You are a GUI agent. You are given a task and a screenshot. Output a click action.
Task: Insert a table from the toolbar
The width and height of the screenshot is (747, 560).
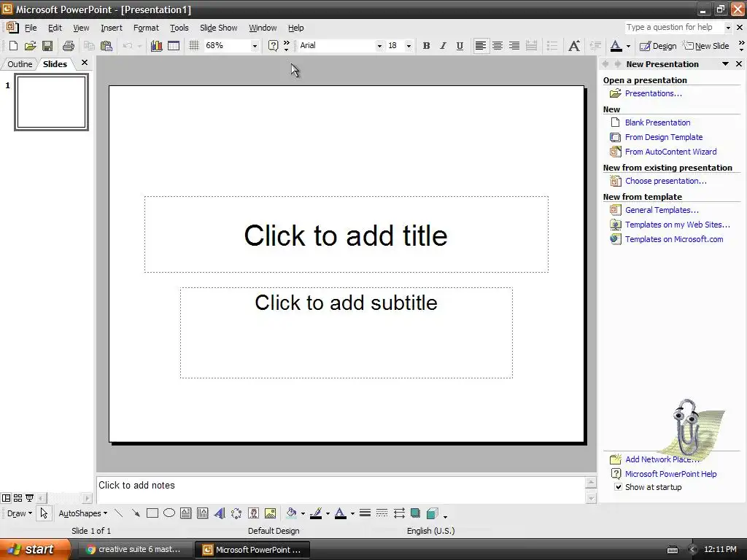(174, 46)
